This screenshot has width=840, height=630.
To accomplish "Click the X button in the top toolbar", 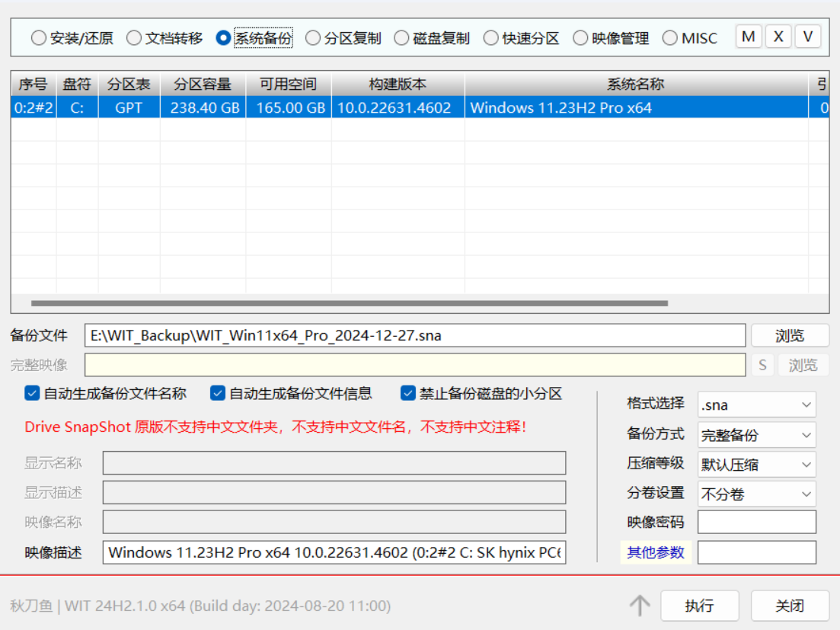I will click(778, 36).
